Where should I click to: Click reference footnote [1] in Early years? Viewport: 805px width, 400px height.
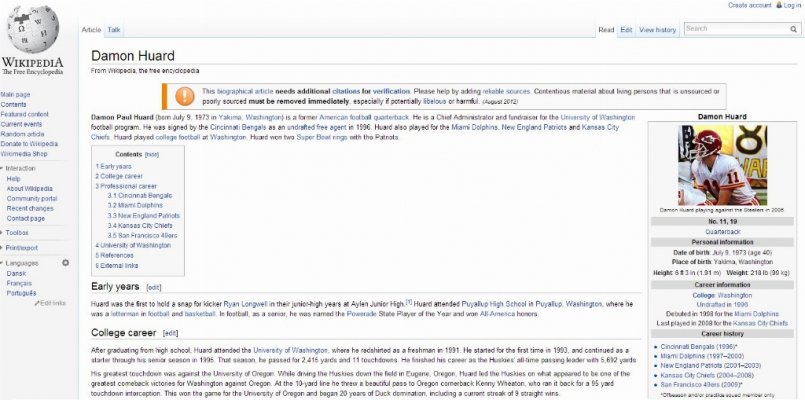[409, 302]
